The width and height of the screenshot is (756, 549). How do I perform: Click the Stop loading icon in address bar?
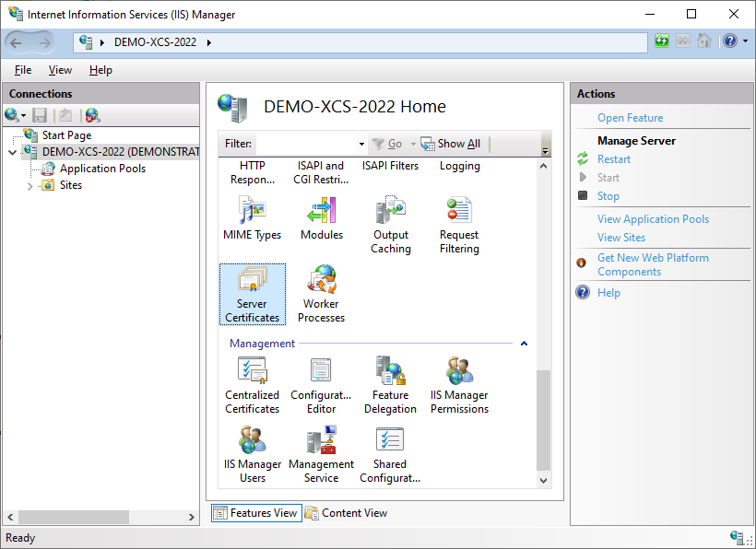[x=683, y=41]
